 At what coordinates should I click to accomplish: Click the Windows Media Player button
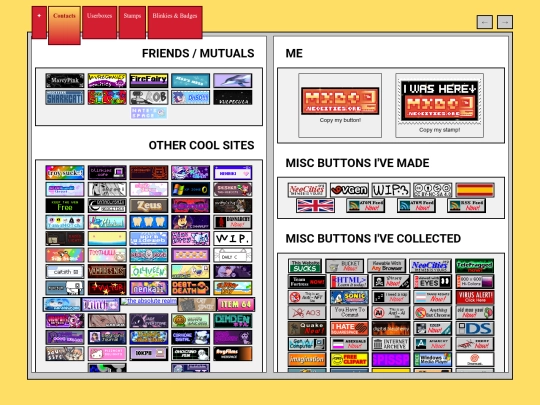[433, 360]
